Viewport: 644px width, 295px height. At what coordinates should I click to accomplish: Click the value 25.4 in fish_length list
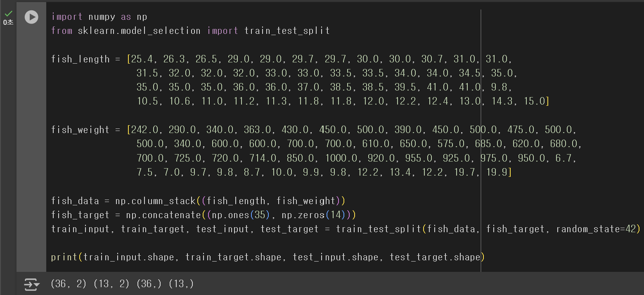[142, 59]
